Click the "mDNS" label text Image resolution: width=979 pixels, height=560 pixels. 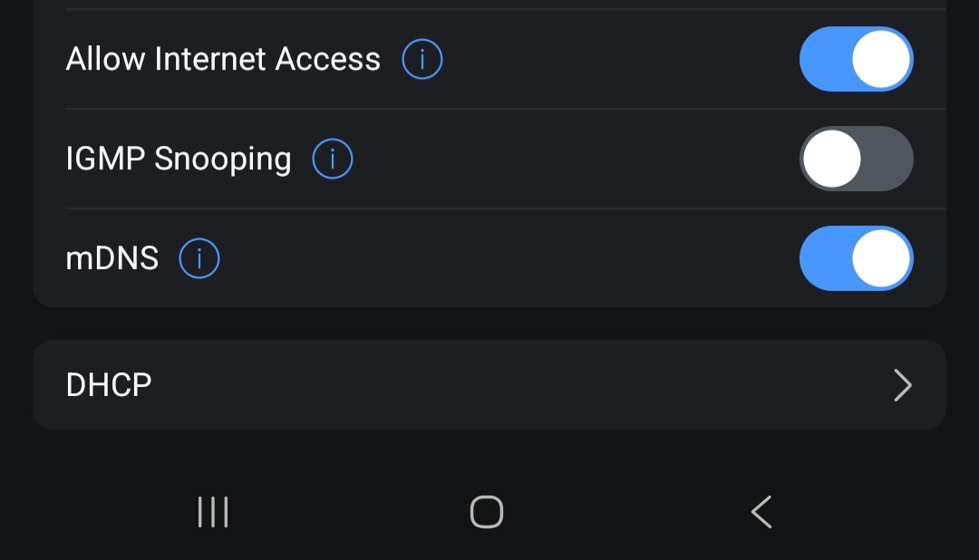point(112,259)
